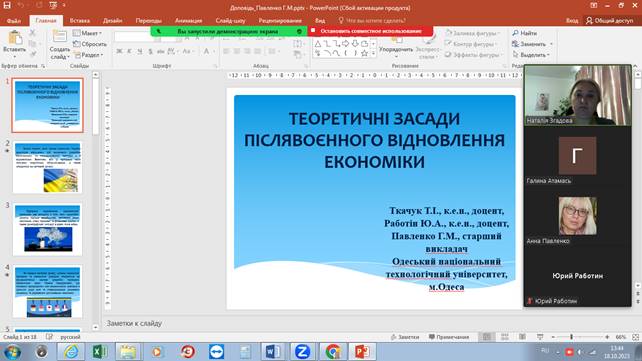
Task: Open Zoom from the taskbar
Action: point(302,351)
